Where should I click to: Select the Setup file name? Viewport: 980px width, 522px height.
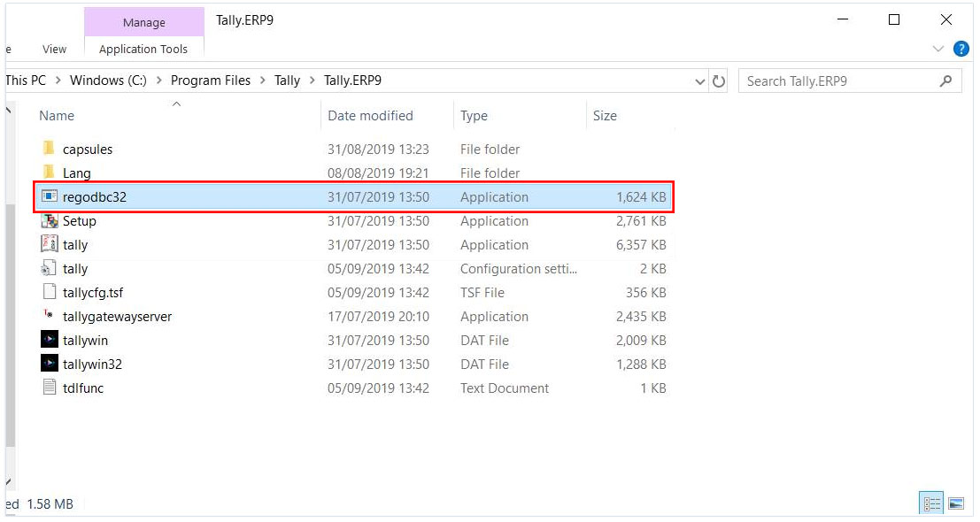[80, 221]
